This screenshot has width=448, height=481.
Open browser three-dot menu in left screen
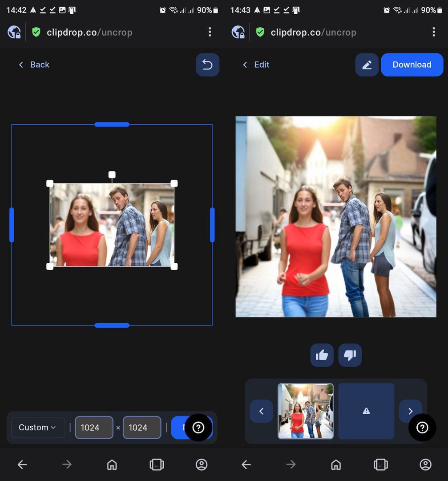coord(210,32)
